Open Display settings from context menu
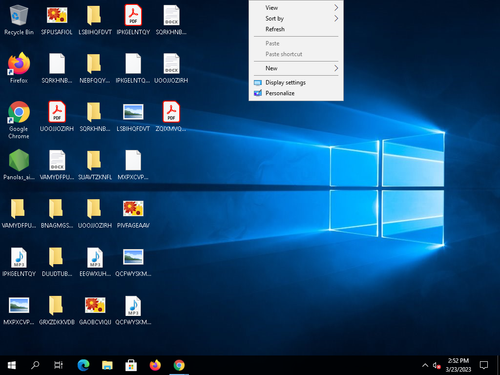500x375 pixels. (296, 82)
